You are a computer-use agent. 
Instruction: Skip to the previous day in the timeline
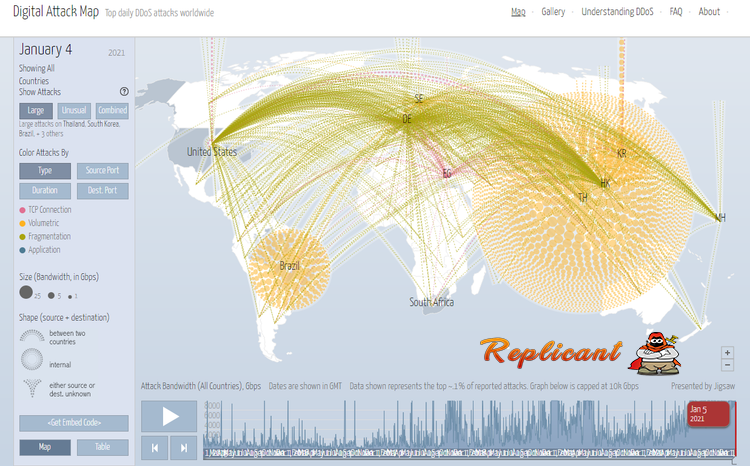(154, 448)
